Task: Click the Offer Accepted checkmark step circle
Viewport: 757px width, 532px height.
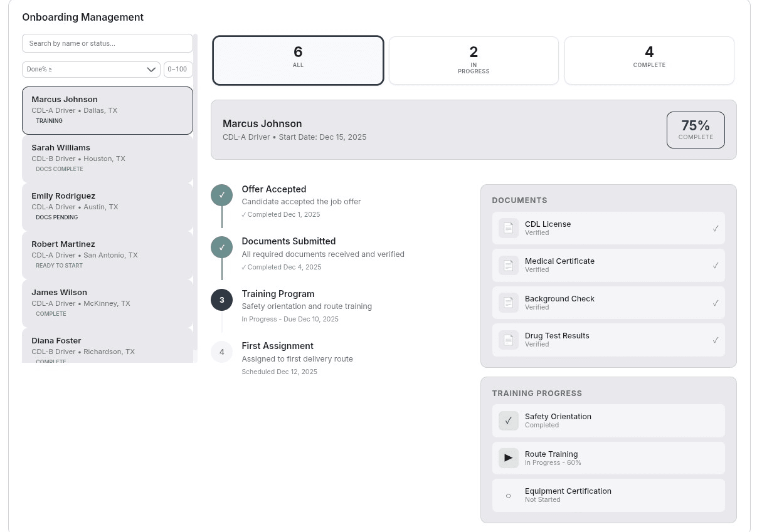Action: click(221, 196)
